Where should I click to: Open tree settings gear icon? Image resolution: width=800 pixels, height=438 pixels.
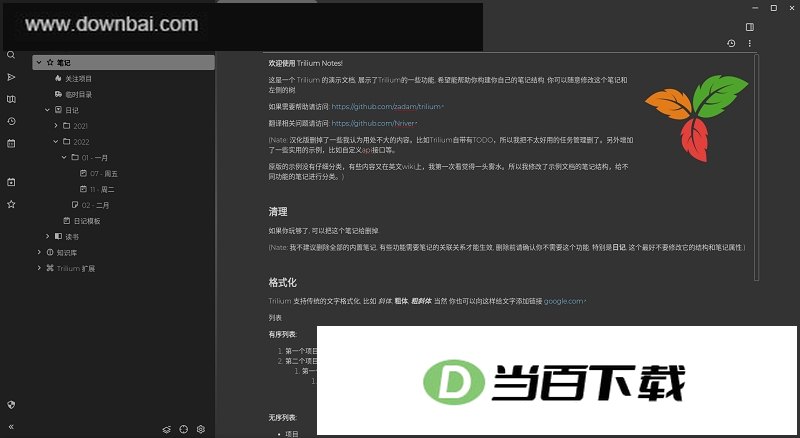pos(201,429)
